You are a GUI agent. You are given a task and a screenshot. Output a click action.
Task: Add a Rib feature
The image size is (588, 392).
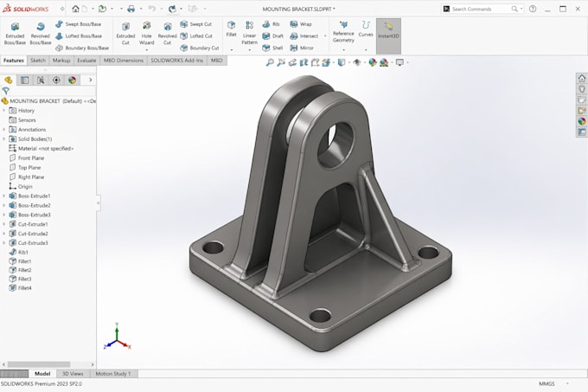(x=271, y=24)
